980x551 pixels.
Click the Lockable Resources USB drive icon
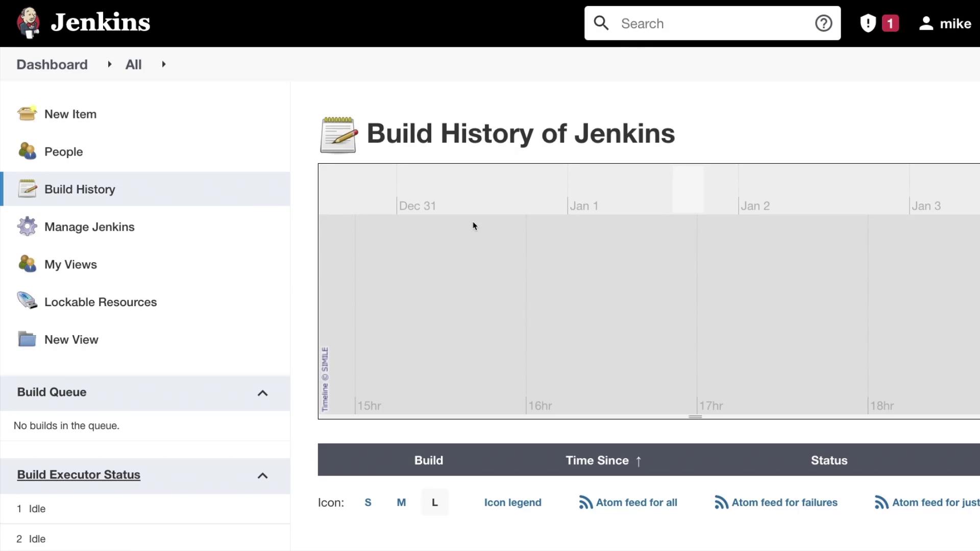(27, 301)
